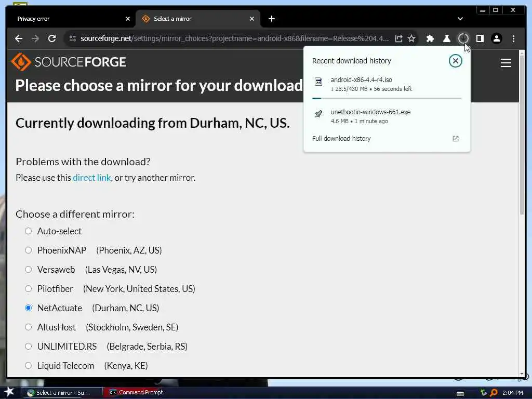Switch to the Privacy error tab
Screen dimensions: 532x399
click(71, 19)
